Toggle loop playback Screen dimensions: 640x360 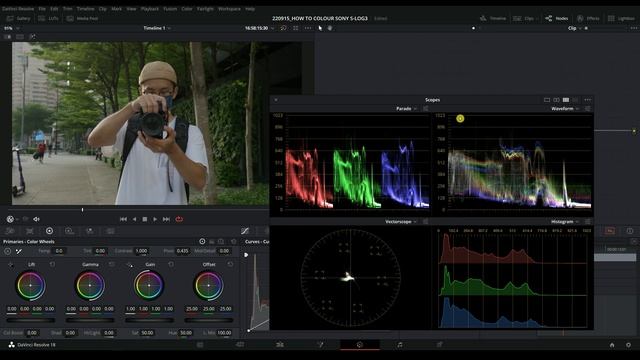(179, 219)
